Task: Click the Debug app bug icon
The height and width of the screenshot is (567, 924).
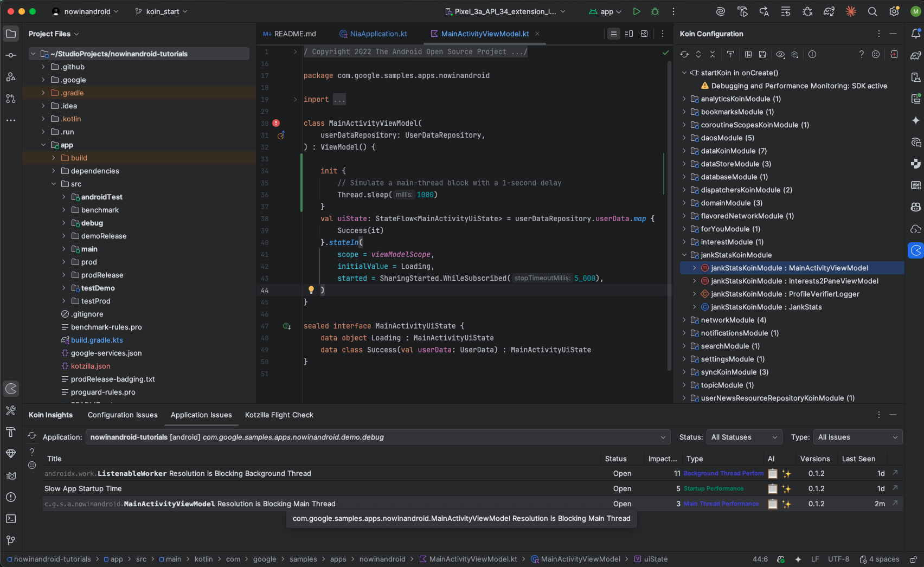Action: click(655, 11)
